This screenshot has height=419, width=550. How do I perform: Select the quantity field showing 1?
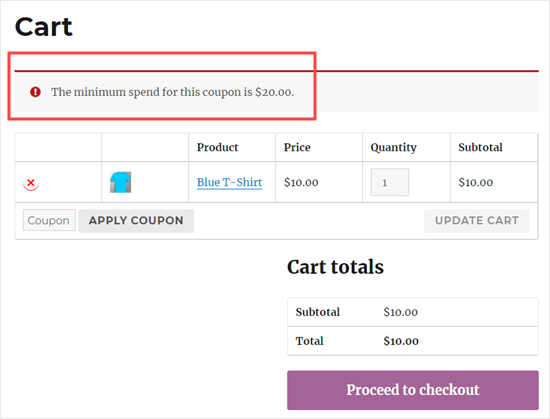coord(390,182)
